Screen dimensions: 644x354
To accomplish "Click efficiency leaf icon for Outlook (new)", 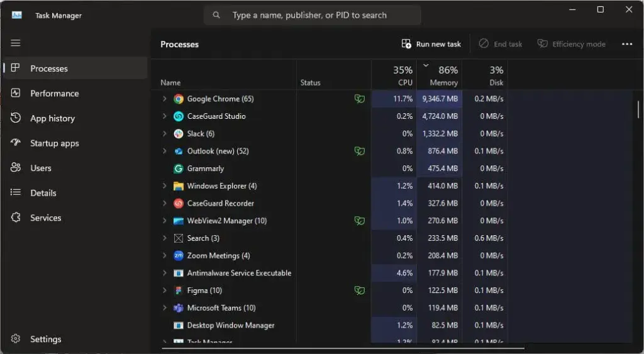I will click(x=359, y=151).
